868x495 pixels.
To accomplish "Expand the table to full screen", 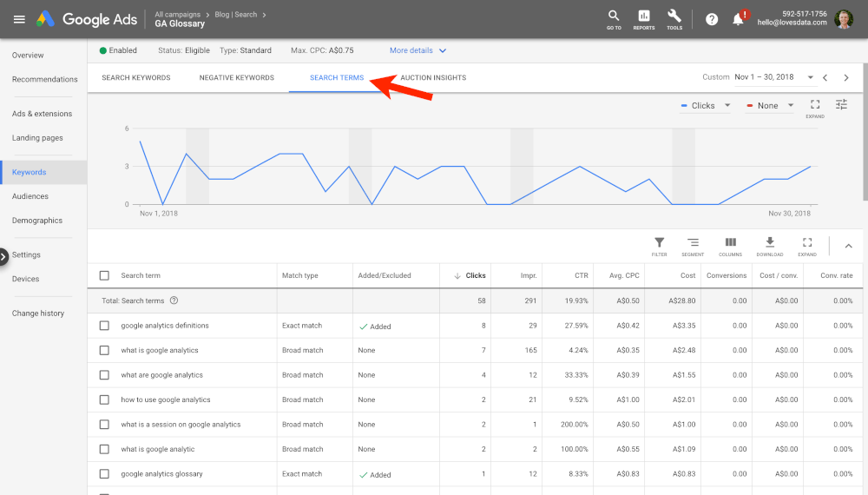I will (x=807, y=247).
